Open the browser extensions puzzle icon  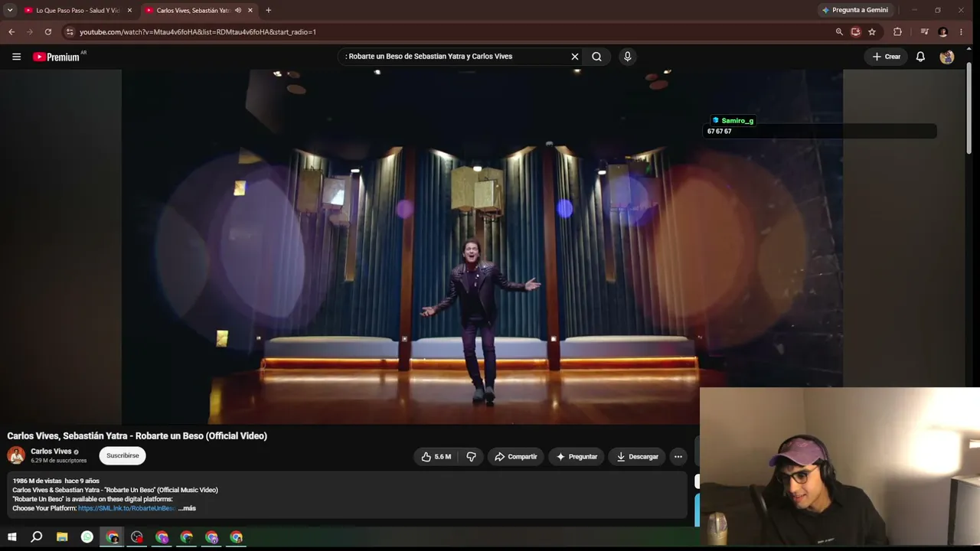tap(897, 32)
